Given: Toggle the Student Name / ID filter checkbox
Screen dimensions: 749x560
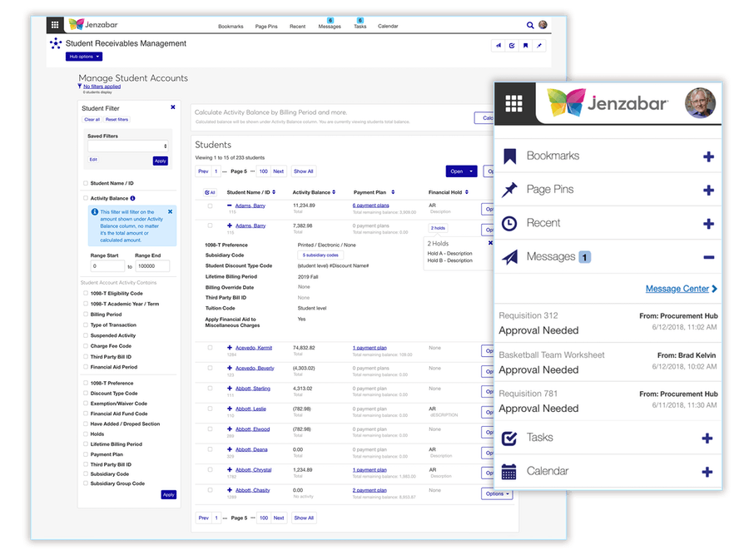Looking at the screenshot, I should 86,183.
